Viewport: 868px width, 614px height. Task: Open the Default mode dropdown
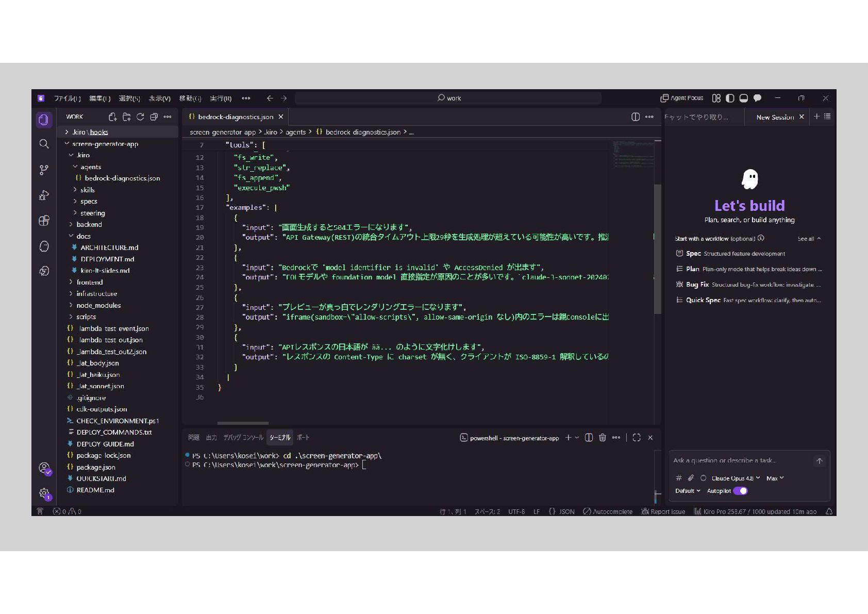point(688,491)
